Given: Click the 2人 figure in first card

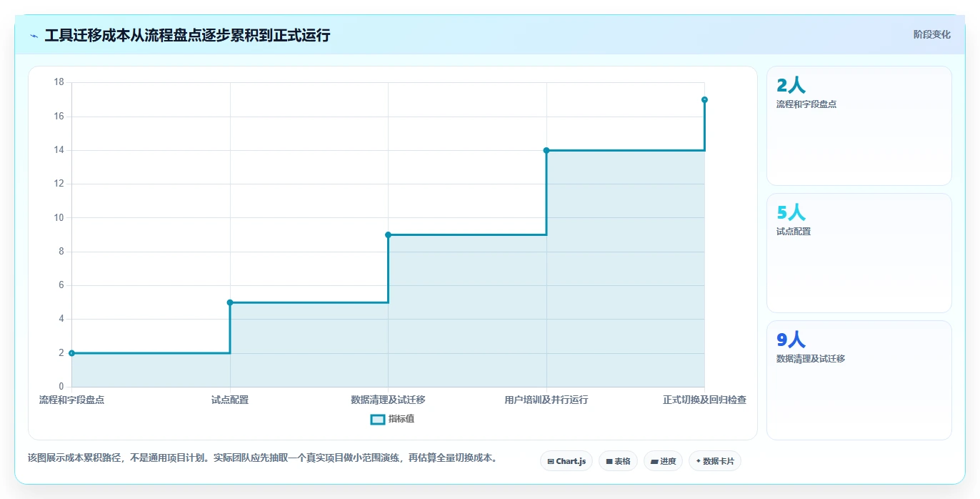Looking at the screenshot, I should tap(791, 85).
